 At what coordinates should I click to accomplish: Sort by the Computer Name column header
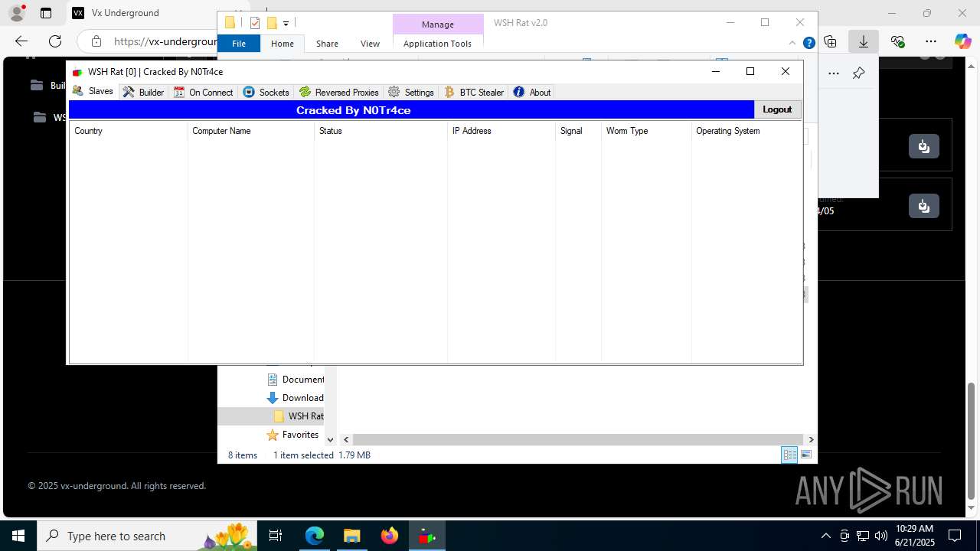[251, 131]
